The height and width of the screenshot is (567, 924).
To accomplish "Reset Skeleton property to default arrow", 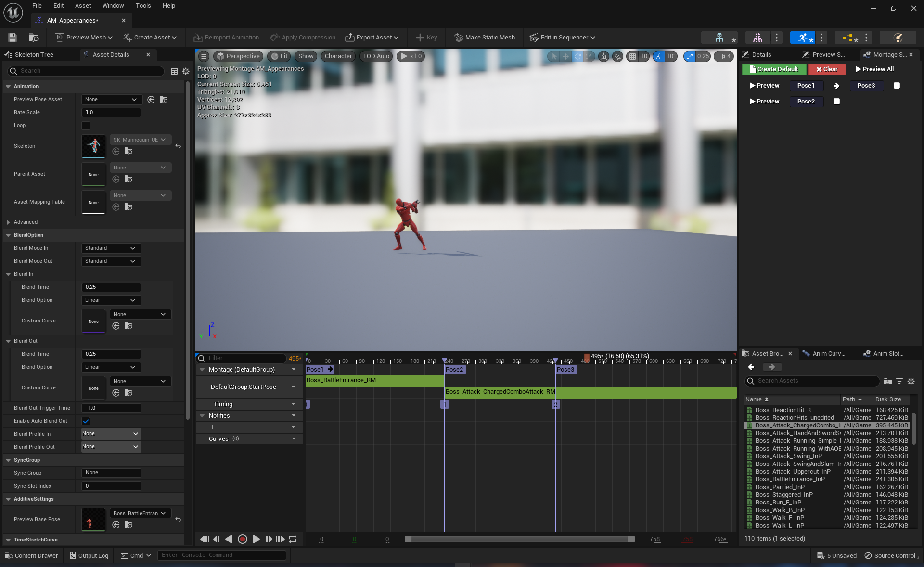I will coord(178,146).
